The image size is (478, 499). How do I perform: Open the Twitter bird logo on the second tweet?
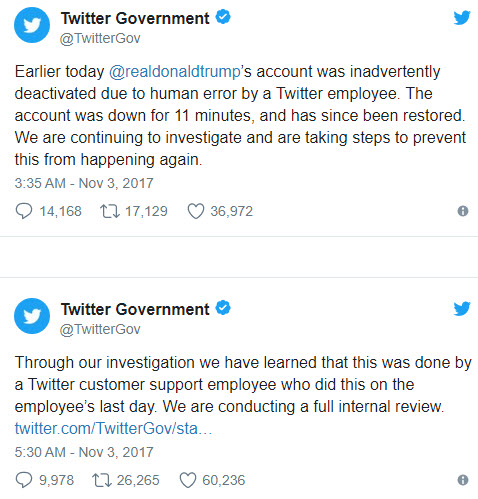pyautogui.click(x=462, y=309)
